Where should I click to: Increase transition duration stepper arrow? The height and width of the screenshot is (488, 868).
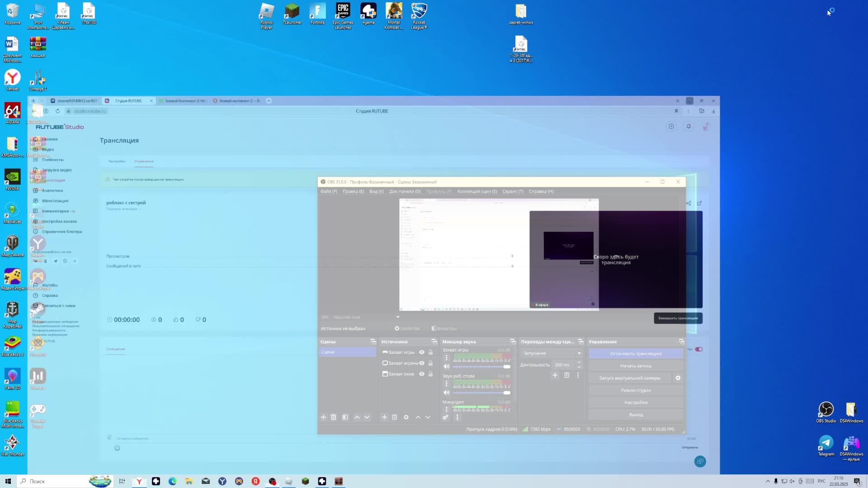click(579, 362)
